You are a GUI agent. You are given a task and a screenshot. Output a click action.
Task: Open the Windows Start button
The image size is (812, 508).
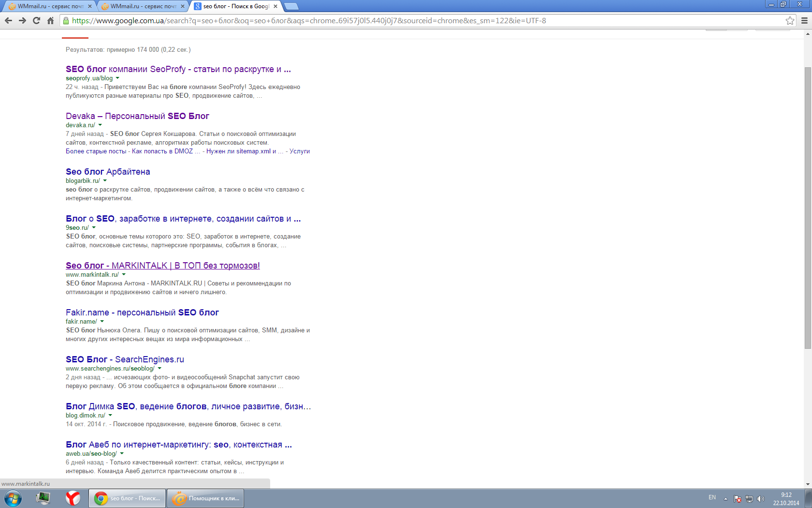(x=13, y=498)
